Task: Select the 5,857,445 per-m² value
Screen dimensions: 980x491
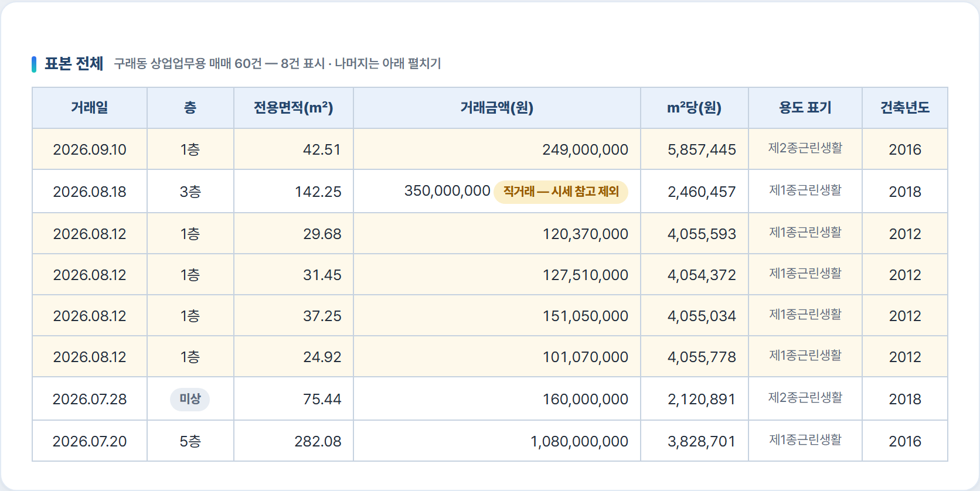Action: tap(702, 149)
